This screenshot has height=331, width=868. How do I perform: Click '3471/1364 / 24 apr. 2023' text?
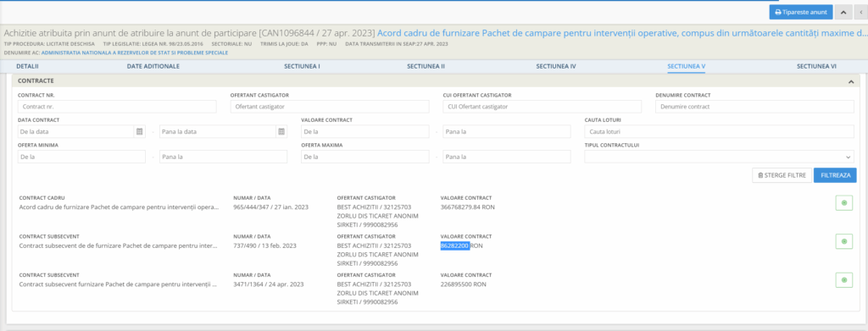pos(269,284)
